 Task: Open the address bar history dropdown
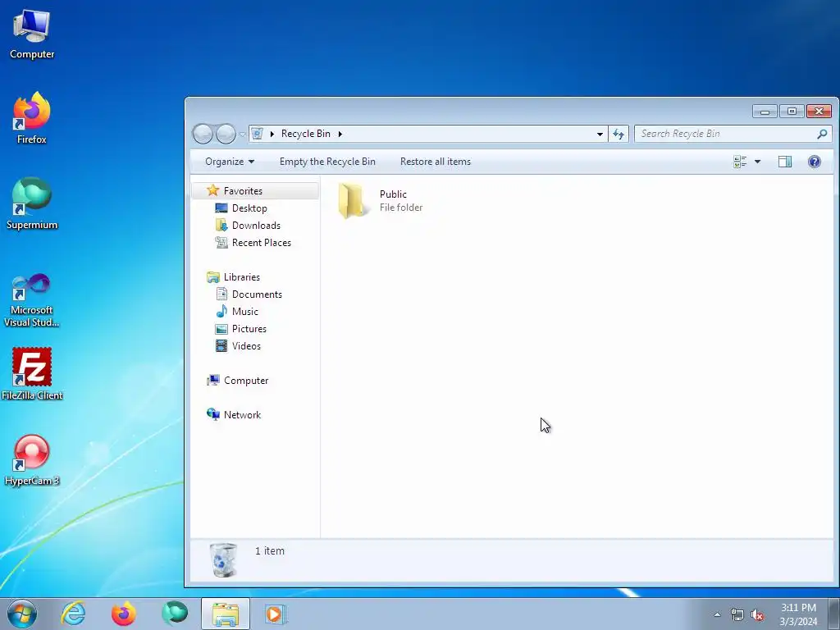point(600,134)
